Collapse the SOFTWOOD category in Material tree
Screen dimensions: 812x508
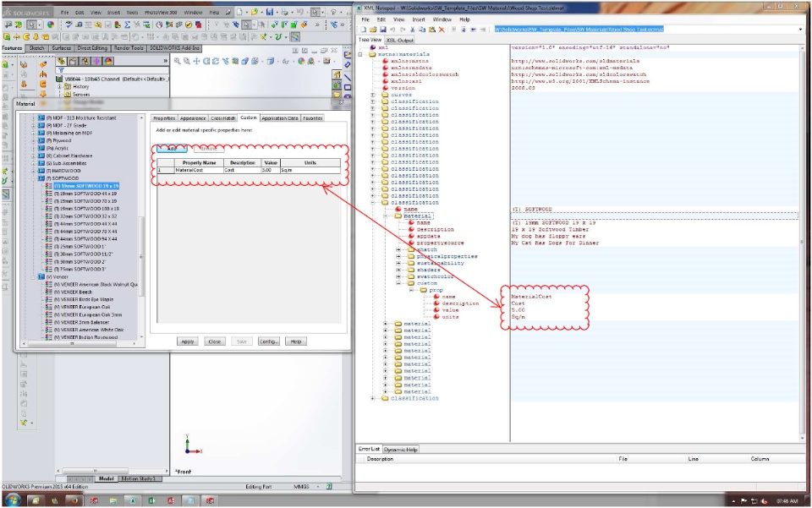(34, 178)
